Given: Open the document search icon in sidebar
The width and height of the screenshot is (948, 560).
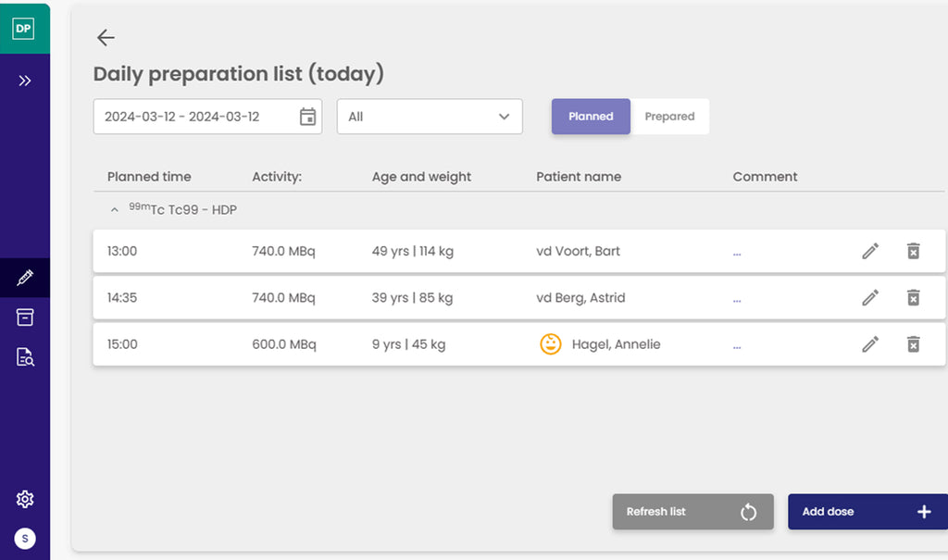Looking at the screenshot, I should (24, 356).
